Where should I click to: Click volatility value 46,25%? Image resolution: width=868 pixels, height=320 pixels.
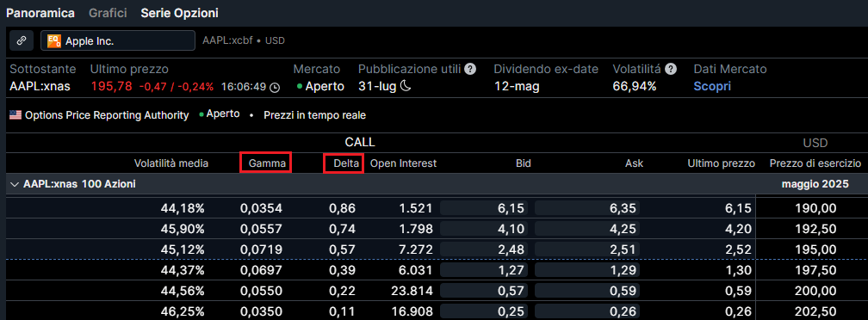tap(183, 311)
